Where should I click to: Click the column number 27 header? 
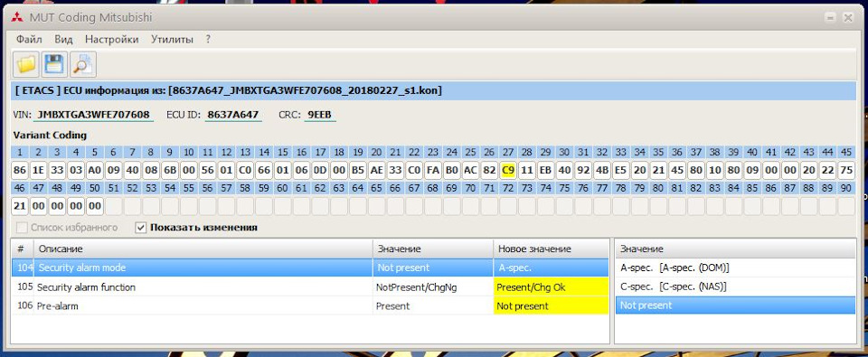point(507,152)
